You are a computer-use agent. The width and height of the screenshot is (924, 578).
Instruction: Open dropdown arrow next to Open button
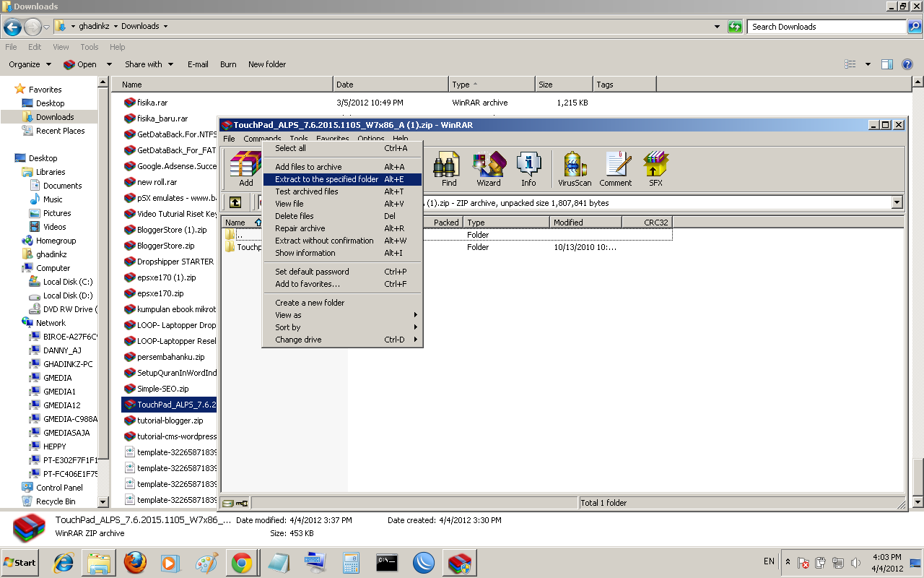coord(110,64)
